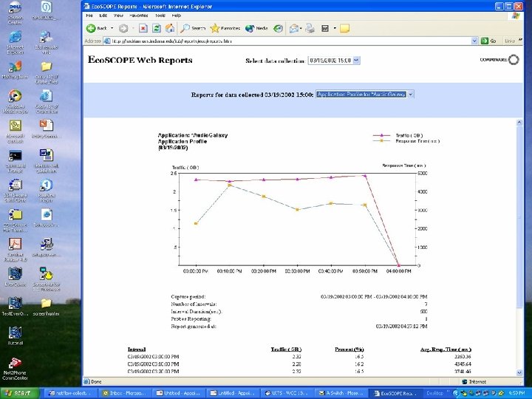Open RealOne Player desktop icon

[x=46, y=191]
